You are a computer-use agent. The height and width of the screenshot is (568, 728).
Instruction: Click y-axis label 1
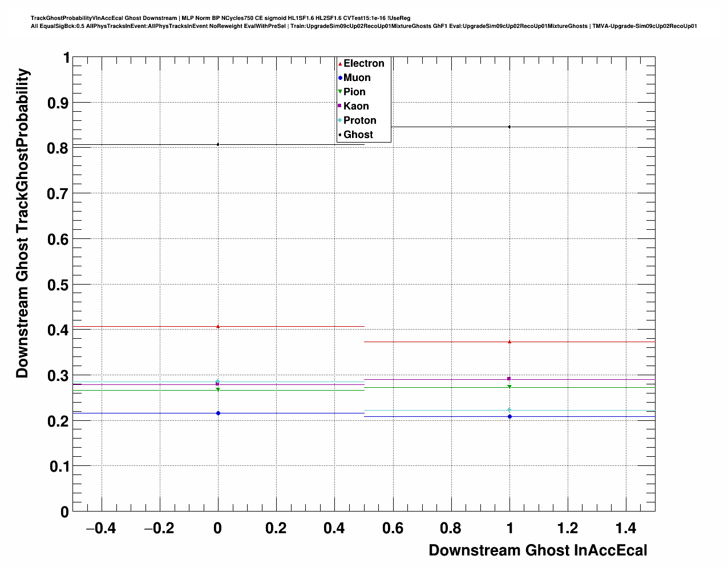tap(66, 58)
